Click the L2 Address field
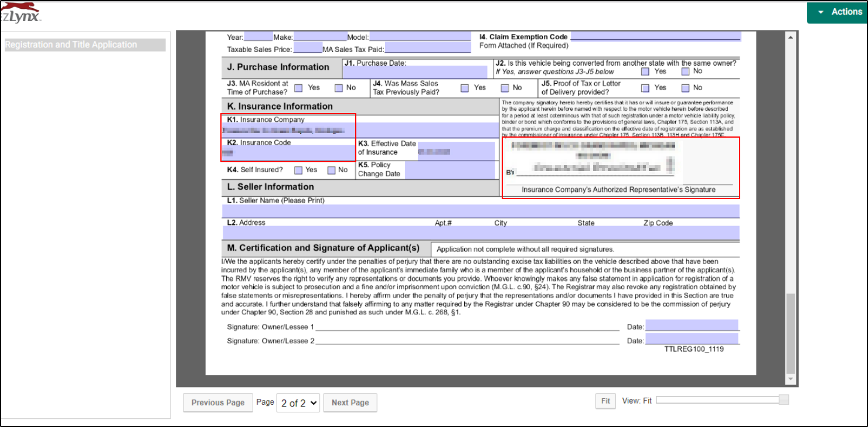Viewport: 868px width, 427px height. 481,233
